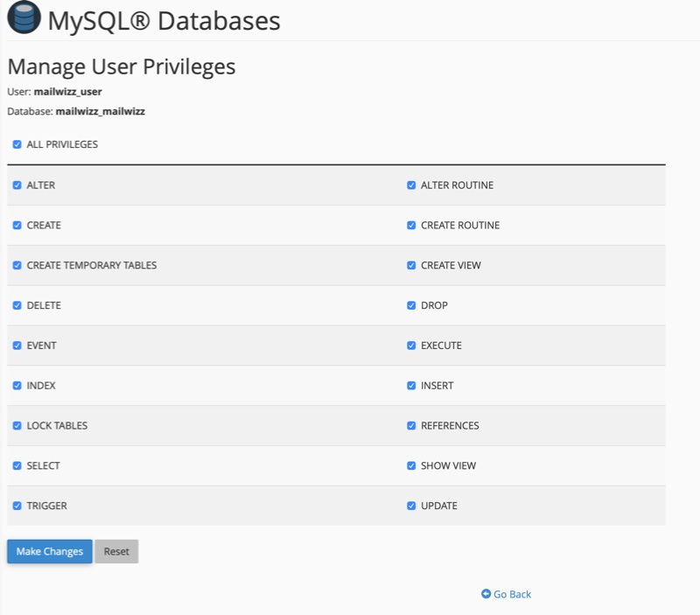This screenshot has width=700, height=615.
Task: Uncheck the CREATE VIEW checkbox
Action: click(411, 266)
